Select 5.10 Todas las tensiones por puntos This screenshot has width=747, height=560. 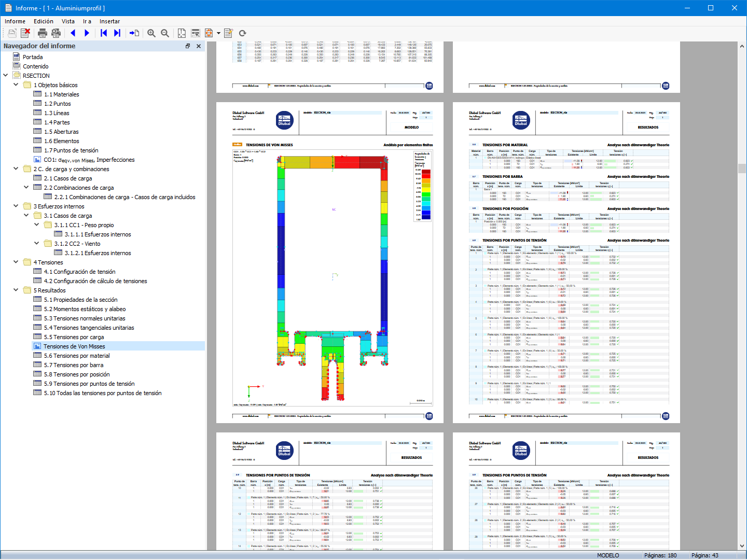tap(103, 393)
